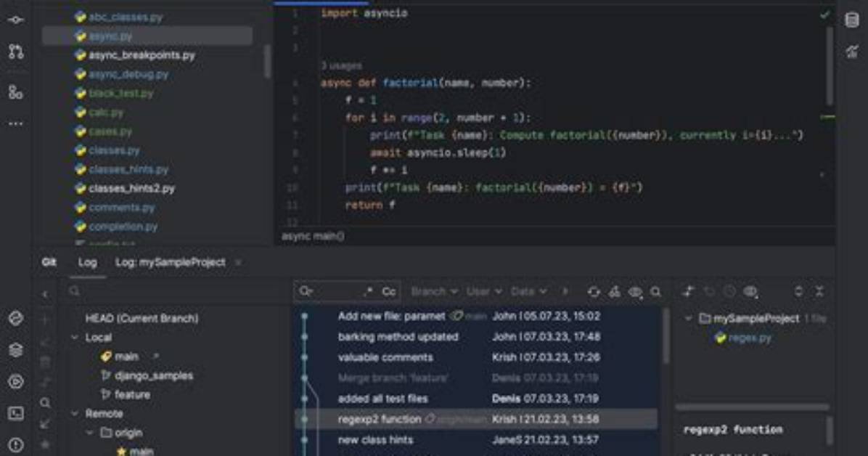Select django_samples branch

154,375
